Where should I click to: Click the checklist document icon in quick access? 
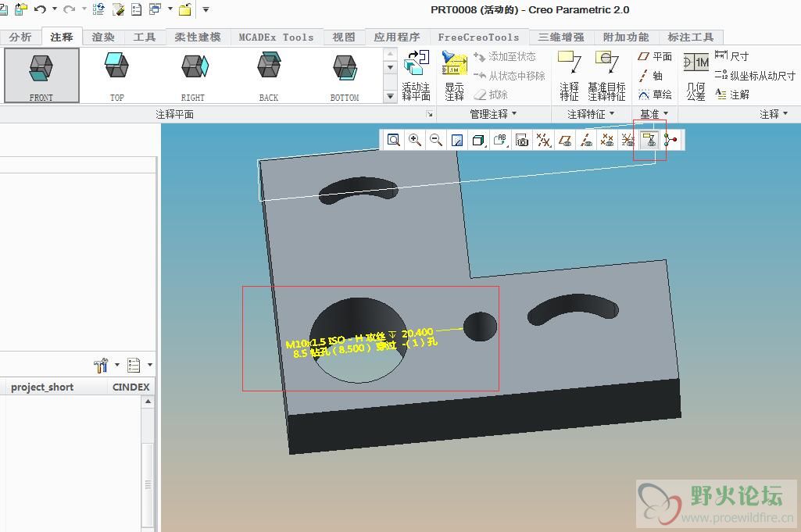coord(137,9)
